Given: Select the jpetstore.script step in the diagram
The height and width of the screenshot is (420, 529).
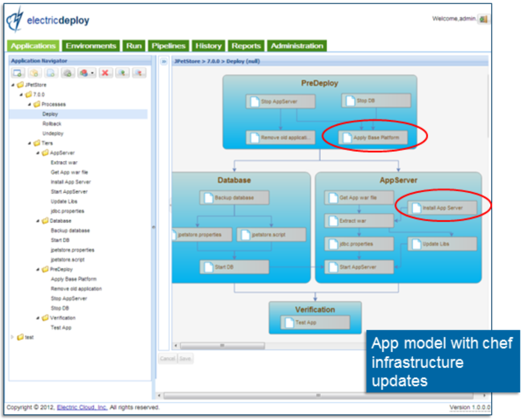Looking at the screenshot, I should (x=271, y=235).
